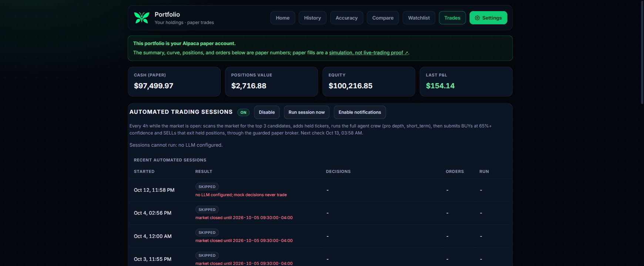
Task: Click the RUN column header
Action: pos(484,171)
